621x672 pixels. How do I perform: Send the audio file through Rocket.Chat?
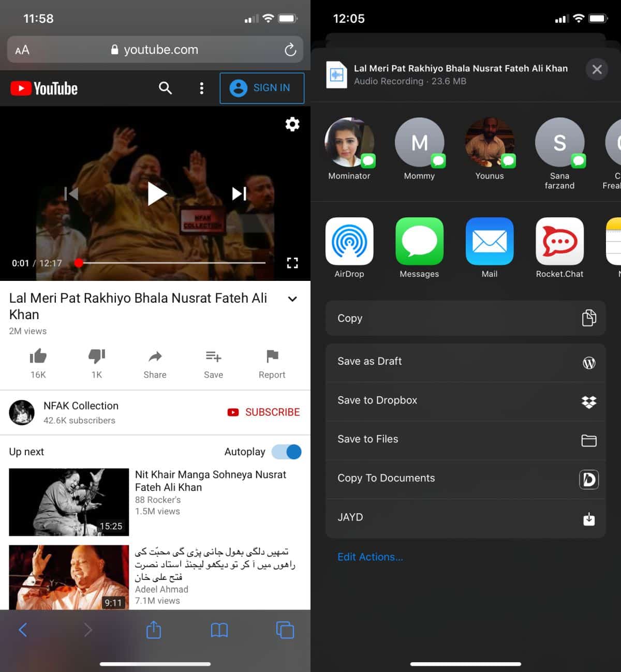click(x=559, y=242)
